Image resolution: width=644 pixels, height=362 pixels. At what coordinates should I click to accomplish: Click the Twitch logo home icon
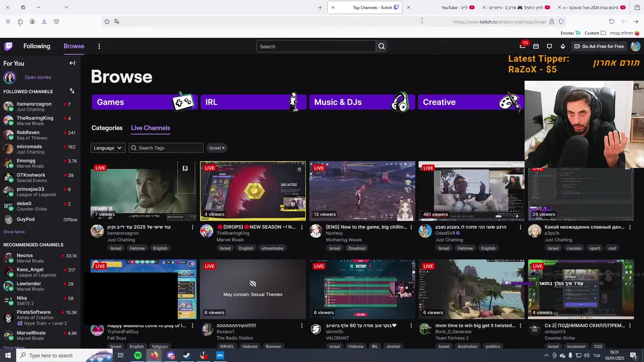9,46
